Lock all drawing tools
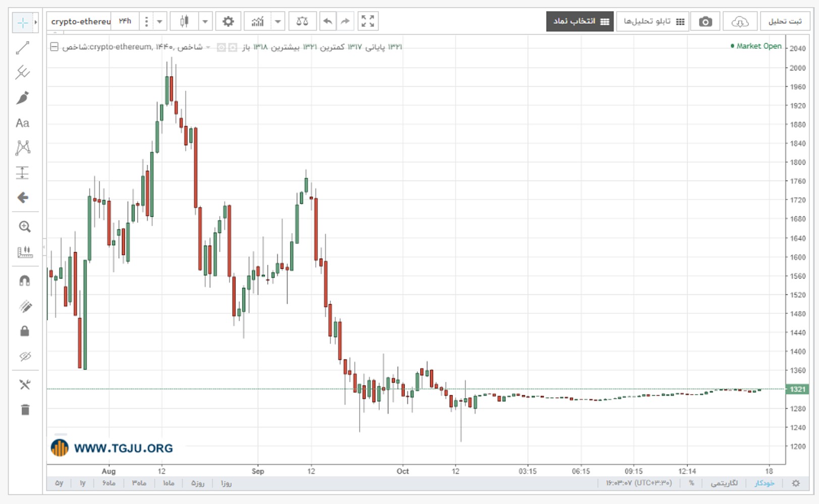 coord(24,331)
